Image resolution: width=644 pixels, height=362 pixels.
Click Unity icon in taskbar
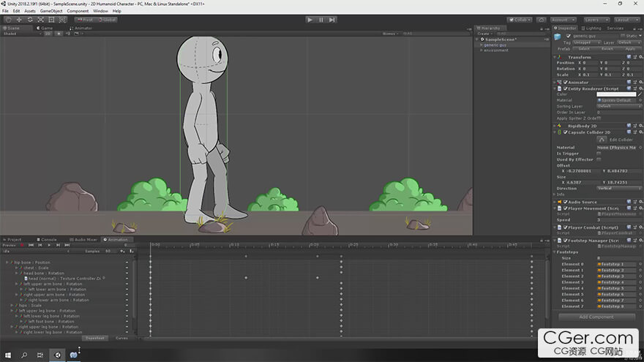[58, 355]
